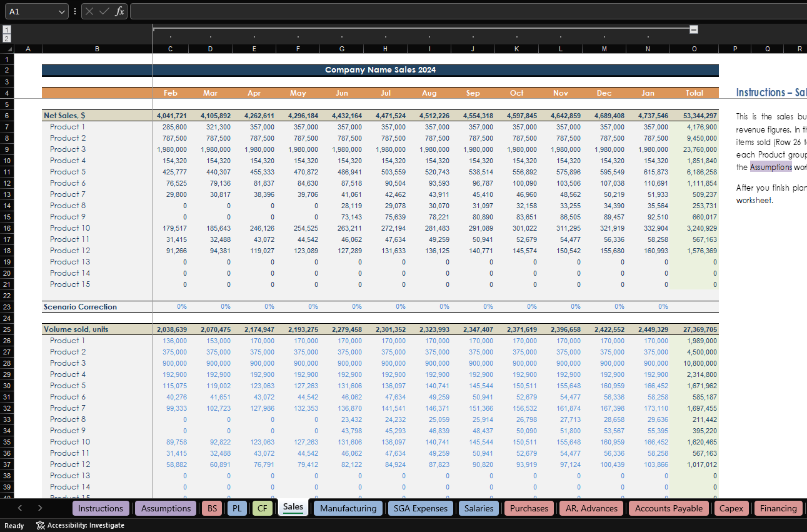Select the cell with 4,041,721
Screen dimensions: 807x532
click(x=171, y=116)
